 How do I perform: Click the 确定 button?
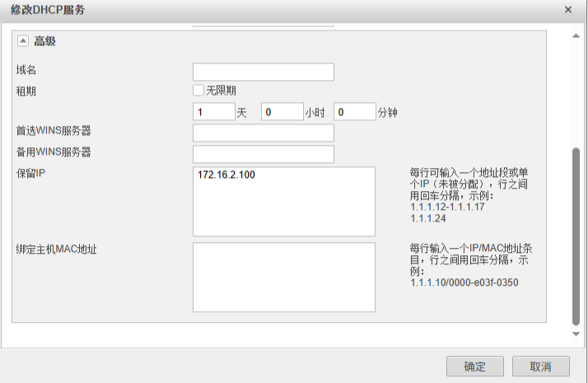pyautogui.click(x=474, y=367)
